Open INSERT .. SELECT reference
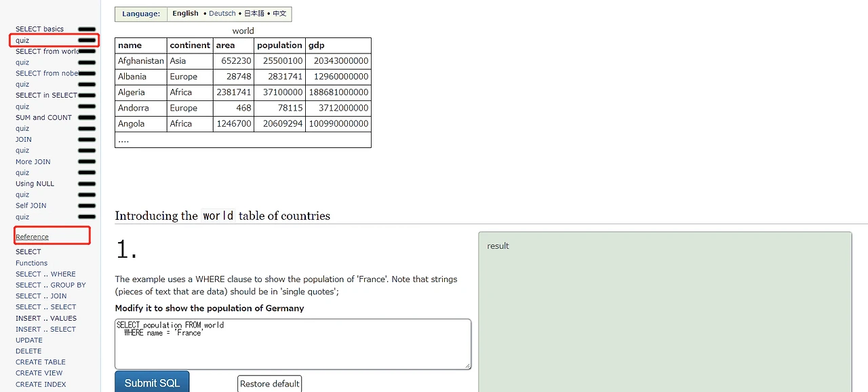The height and width of the screenshot is (392, 868). click(x=45, y=329)
